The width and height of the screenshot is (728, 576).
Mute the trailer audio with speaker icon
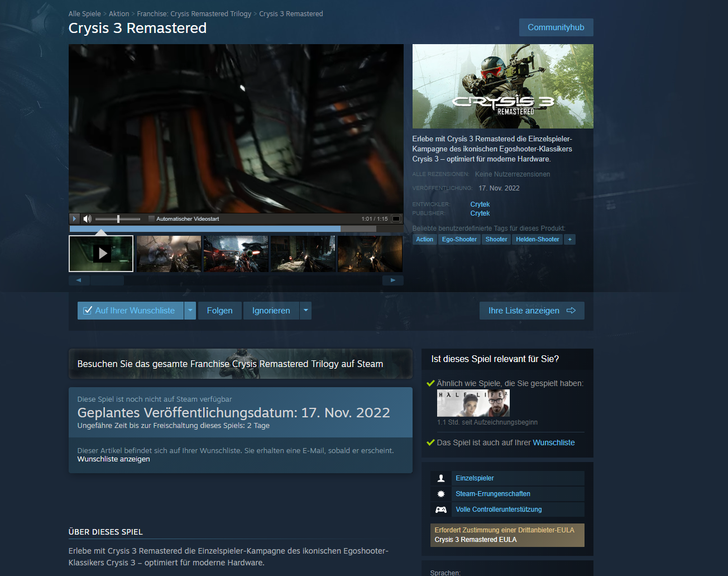click(x=87, y=218)
